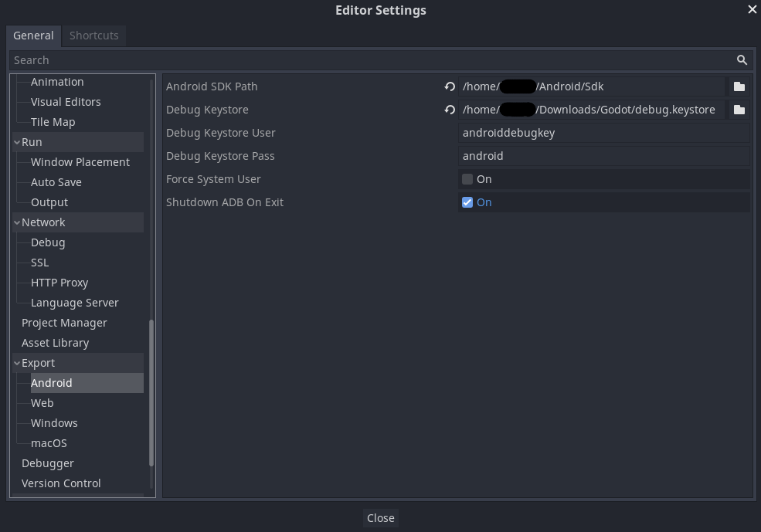Switch to the Shortcuts tab
This screenshot has width=761, height=532.
93,36
